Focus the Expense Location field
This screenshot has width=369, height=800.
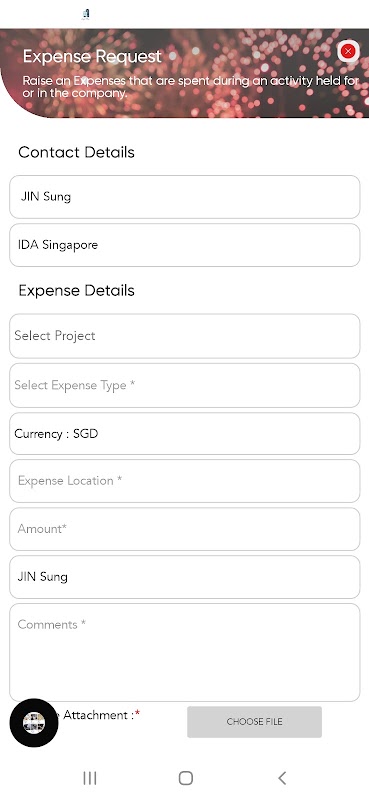click(185, 481)
